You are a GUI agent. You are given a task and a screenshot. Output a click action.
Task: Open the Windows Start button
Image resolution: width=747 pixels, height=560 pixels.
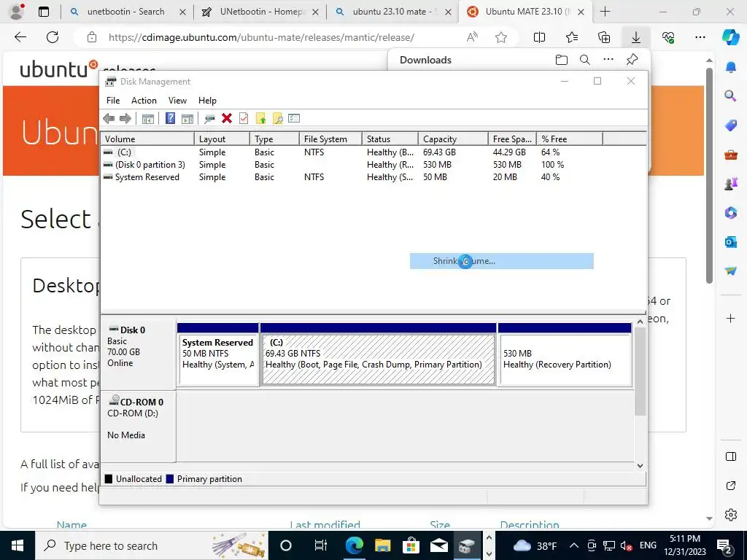point(18,545)
